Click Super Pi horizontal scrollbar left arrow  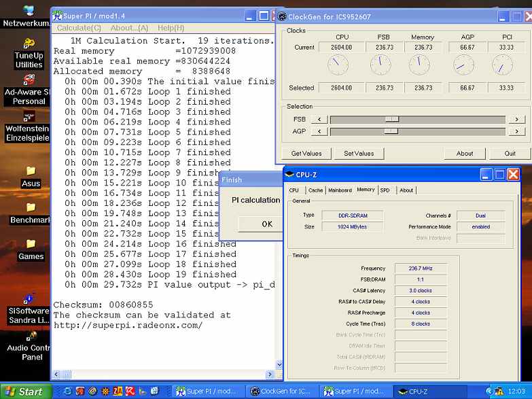pyautogui.click(x=56, y=375)
